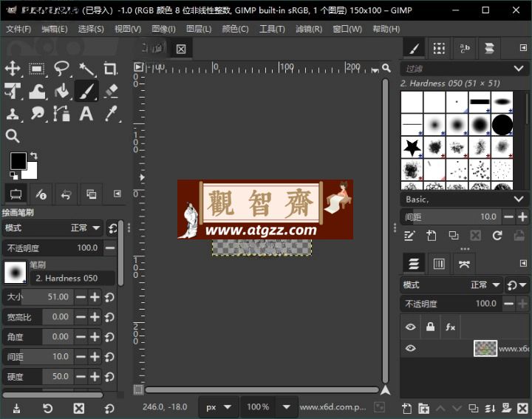The height and width of the screenshot is (419, 532).
Task: Toggle the eye column header in layers
Action: point(410,327)
